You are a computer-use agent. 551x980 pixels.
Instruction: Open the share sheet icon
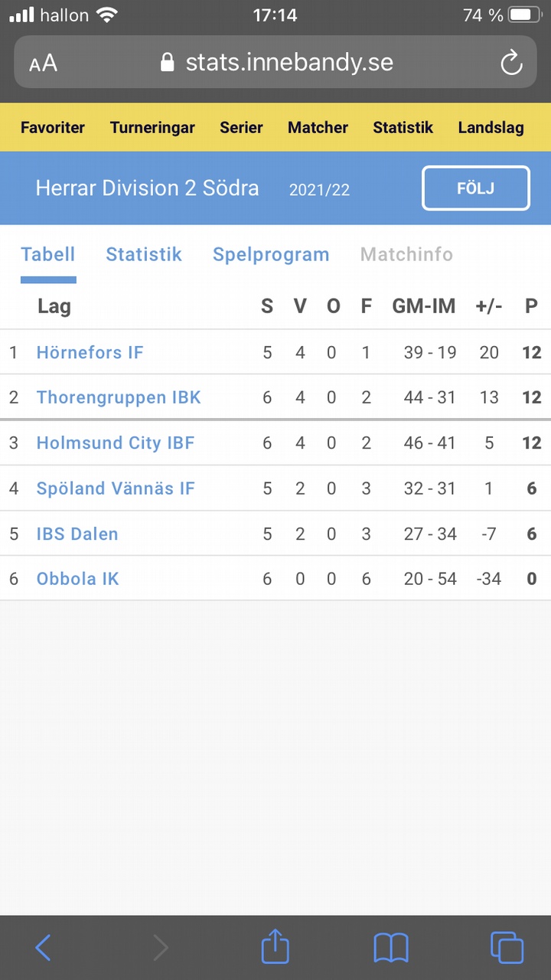coord(275,946)
